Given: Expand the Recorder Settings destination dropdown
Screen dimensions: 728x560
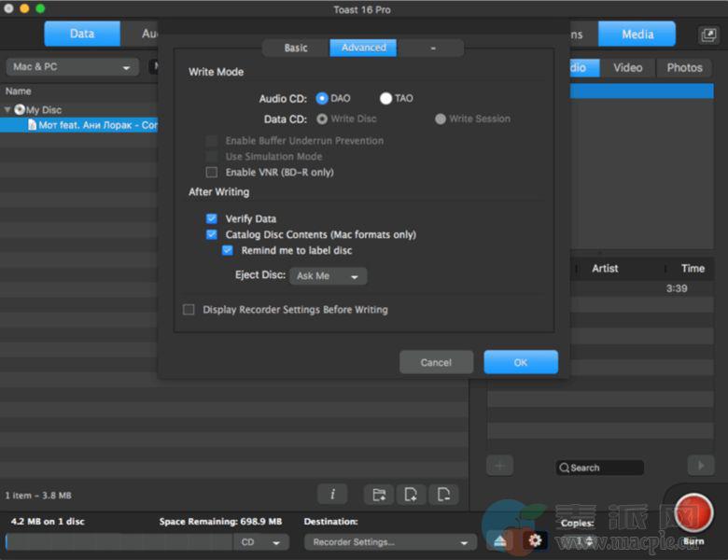Looking at the screenshot, I should click(389, 542).
